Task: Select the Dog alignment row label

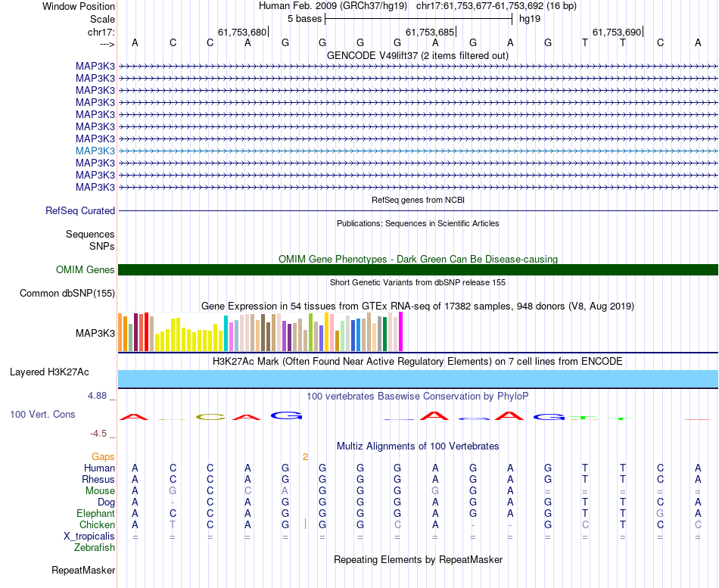Action: (x=106, y=502)
